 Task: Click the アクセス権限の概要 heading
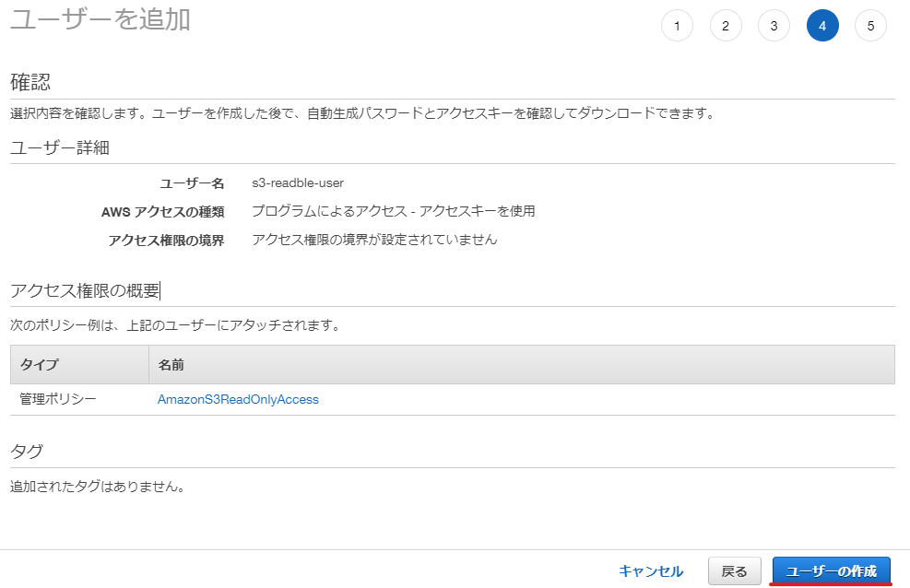[85, 290]
